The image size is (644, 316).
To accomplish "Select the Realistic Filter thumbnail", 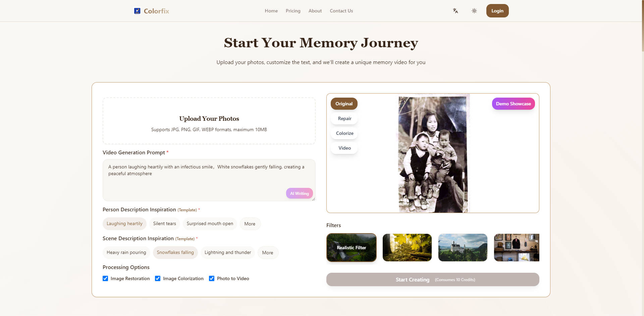I will (x=351, y=248).
